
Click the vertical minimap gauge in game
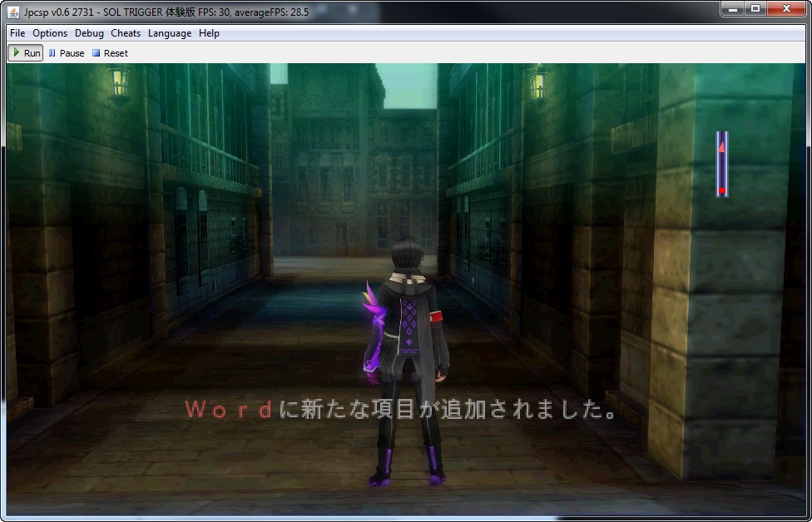pos(722,164)
